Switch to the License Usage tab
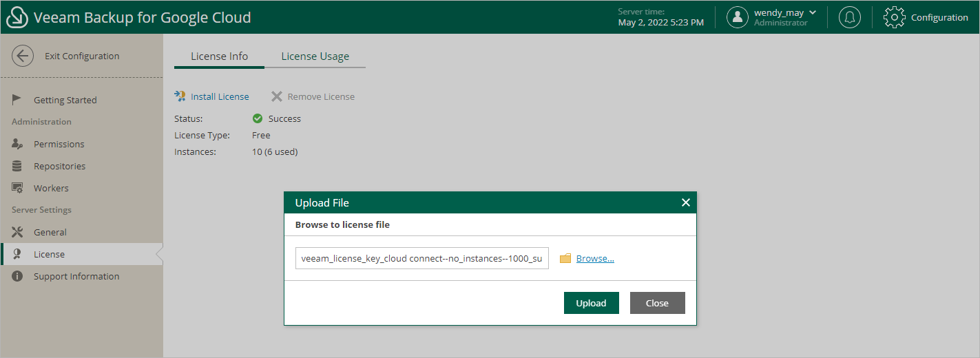Image resolution: width=980 pixels, height=358 pixels. pyautogui.click(x=315, y=56)
